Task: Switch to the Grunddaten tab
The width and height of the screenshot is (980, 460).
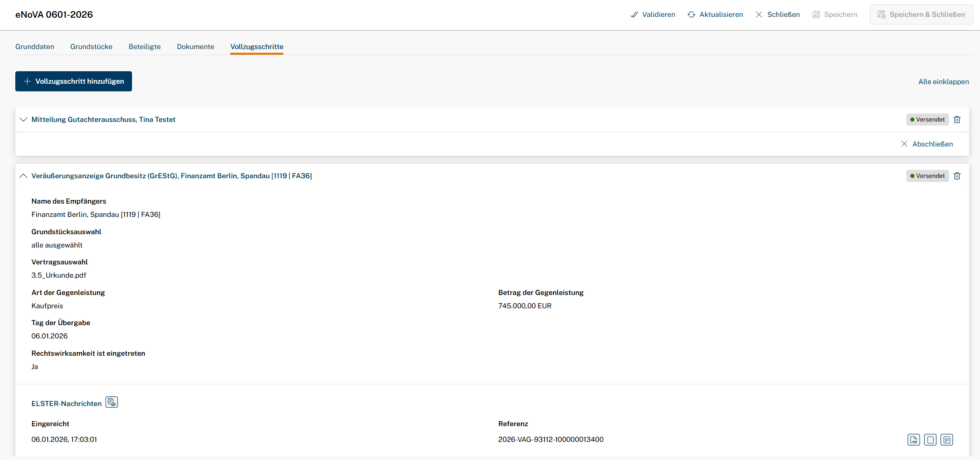Action: click(x=35, y=47)
